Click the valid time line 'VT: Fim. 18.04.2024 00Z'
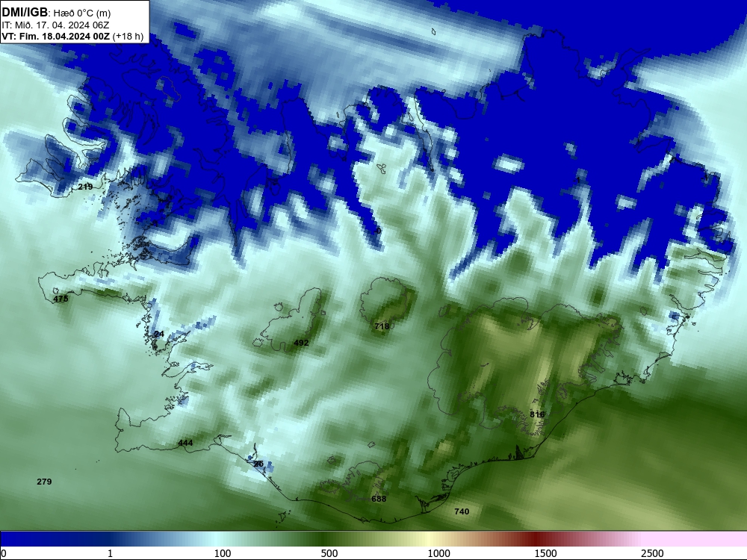The height and width of the screenshot is (560, 747). pyautogui.click(x=55, y=37)
